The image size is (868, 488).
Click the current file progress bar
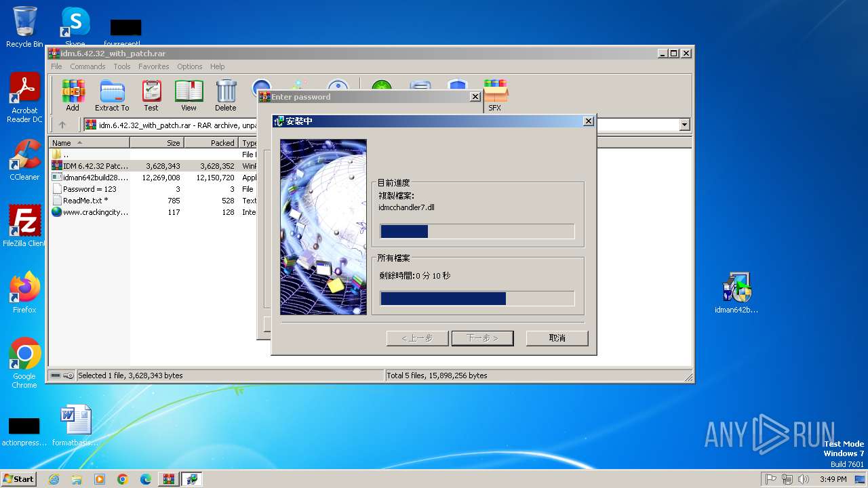point(477,231)
